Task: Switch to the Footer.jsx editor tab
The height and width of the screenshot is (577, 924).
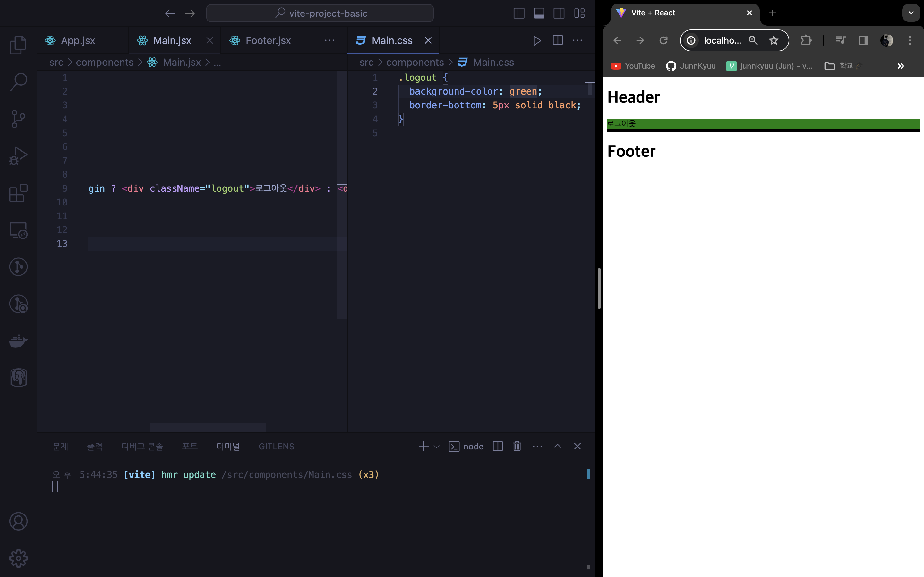Action: pos(268,40)
